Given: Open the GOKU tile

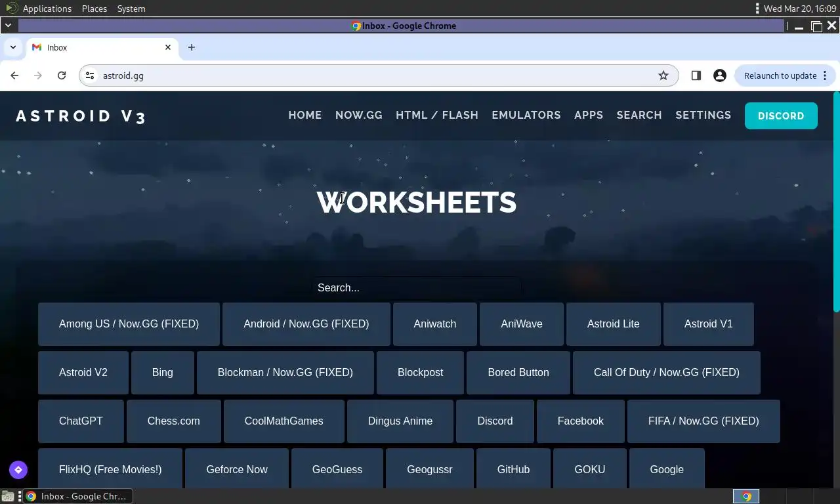Looking at the screenshot, I should click(590, 469).
